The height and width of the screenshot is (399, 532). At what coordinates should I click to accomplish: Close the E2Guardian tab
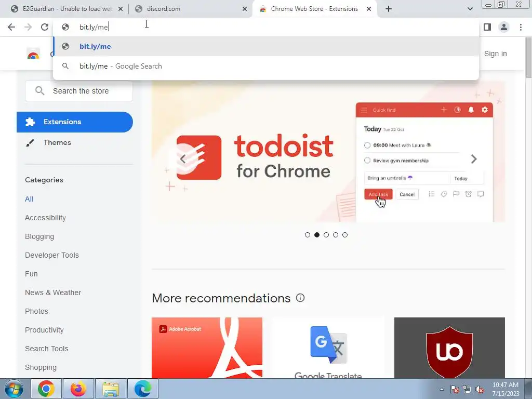pos(121,9)
